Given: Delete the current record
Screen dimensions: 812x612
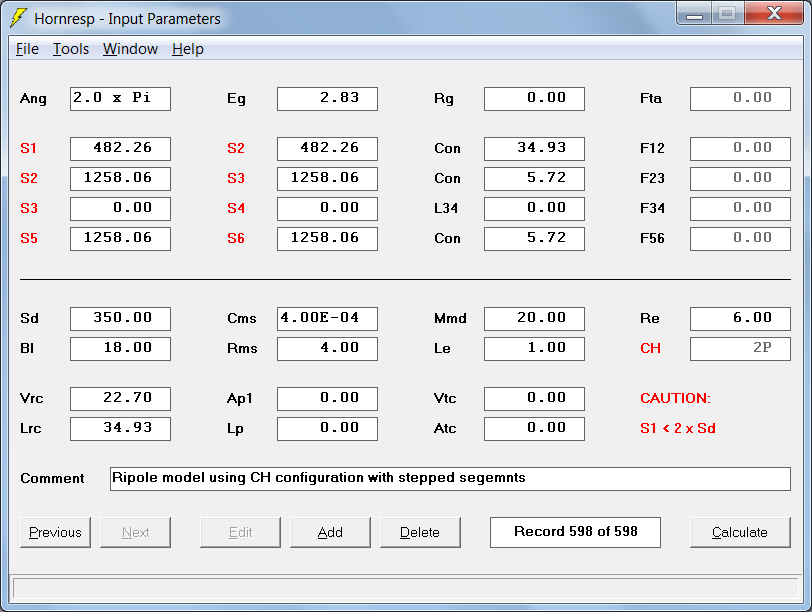Looking at the screenshot, I should click(420, 532).
